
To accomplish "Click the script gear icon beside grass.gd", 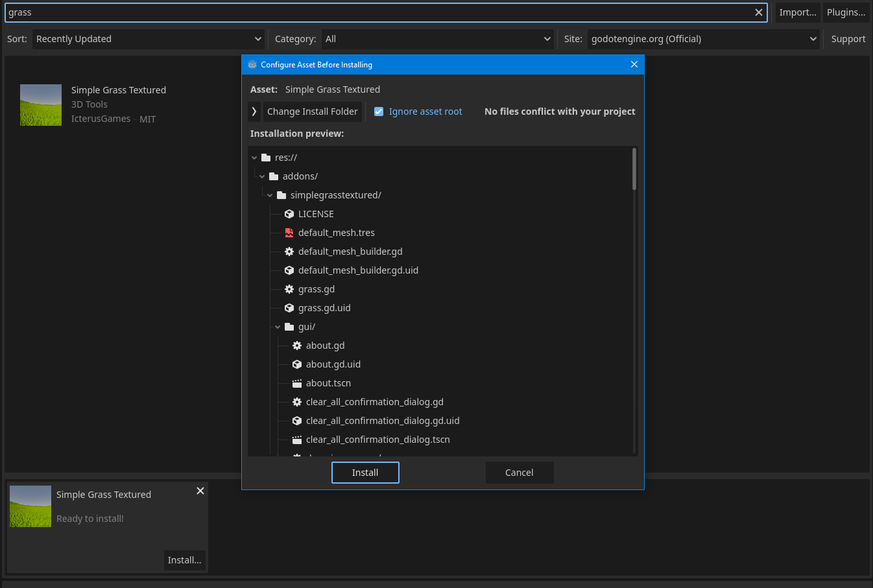I will coord(289,289).
